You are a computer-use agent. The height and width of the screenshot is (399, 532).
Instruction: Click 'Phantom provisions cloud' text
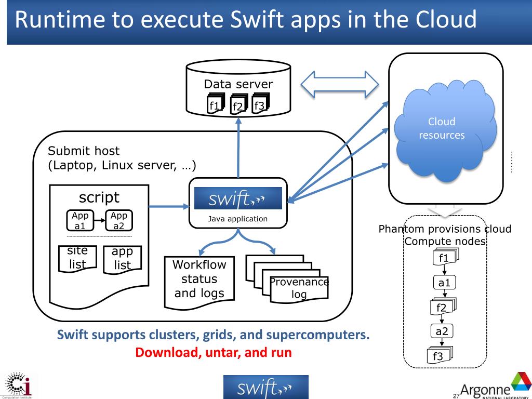(x=445, y=229)
